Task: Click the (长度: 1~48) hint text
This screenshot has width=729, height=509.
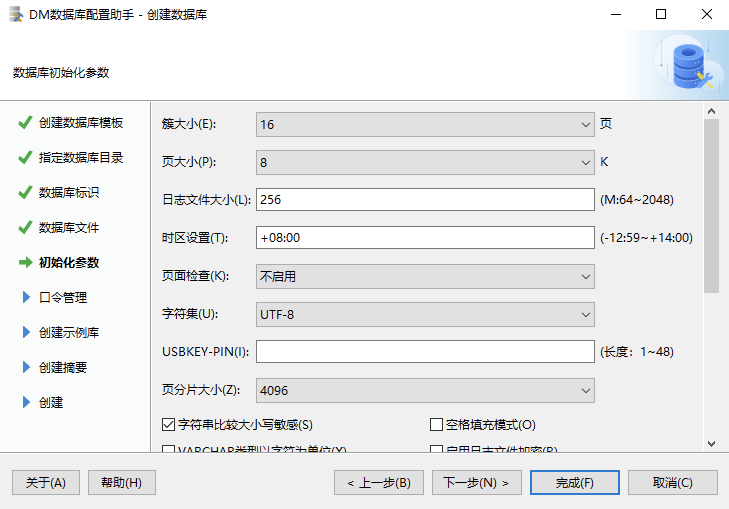Action: pos(636,351)
